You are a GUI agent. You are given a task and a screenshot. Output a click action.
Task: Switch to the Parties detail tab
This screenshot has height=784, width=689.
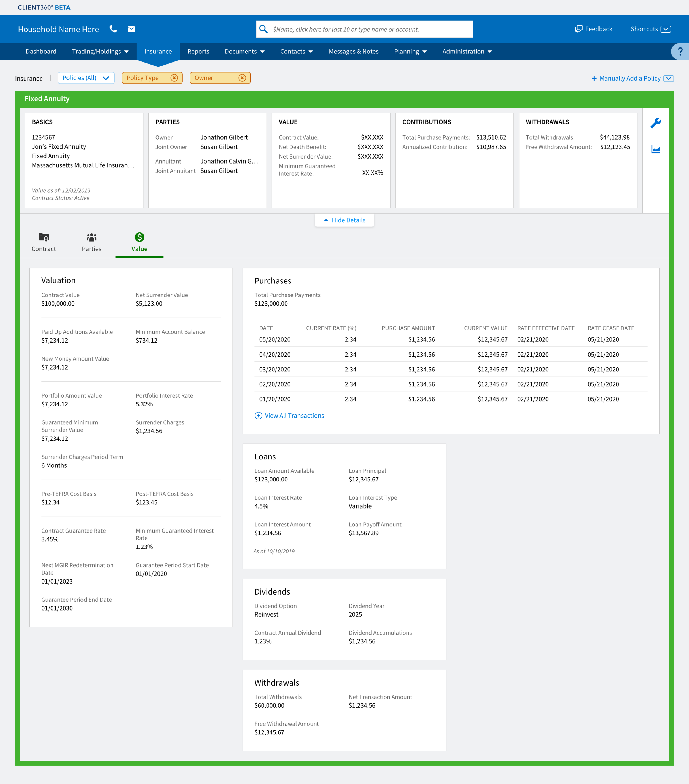[x=91, y=242]
